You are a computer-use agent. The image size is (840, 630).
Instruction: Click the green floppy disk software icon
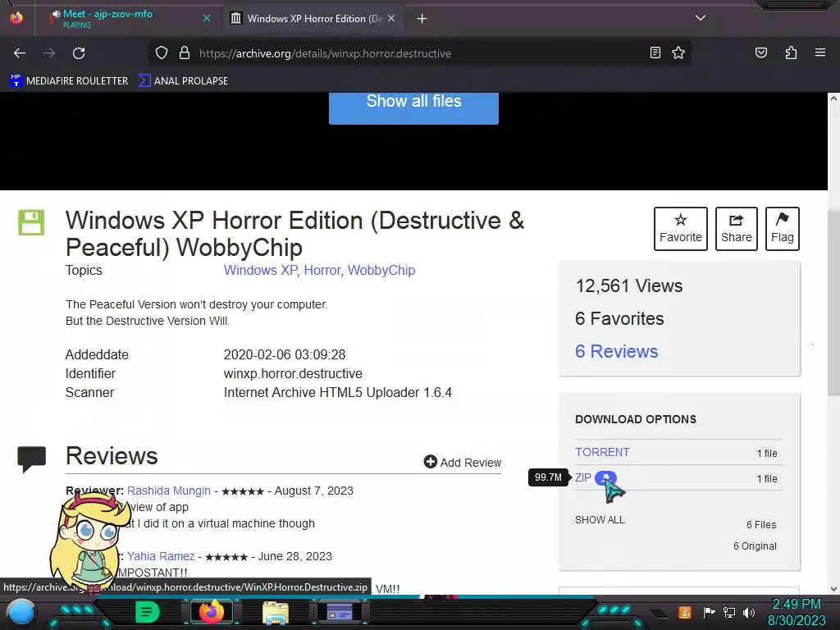(31, 222)
